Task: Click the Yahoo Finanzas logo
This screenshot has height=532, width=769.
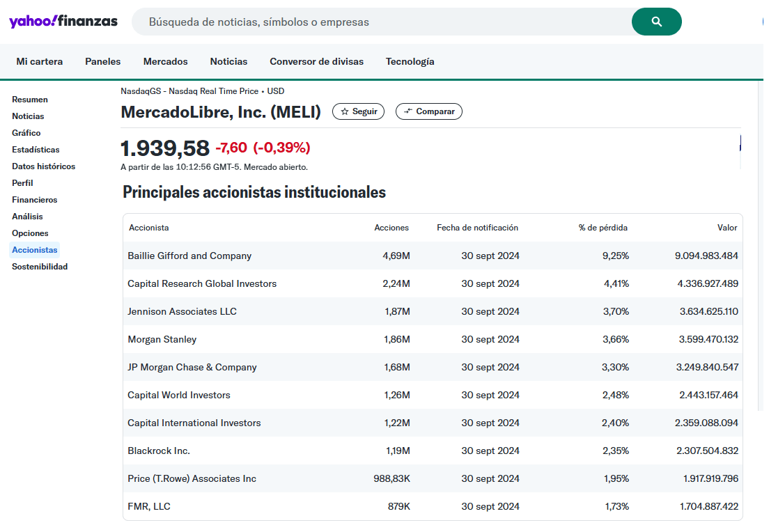Action: point(63,22)
